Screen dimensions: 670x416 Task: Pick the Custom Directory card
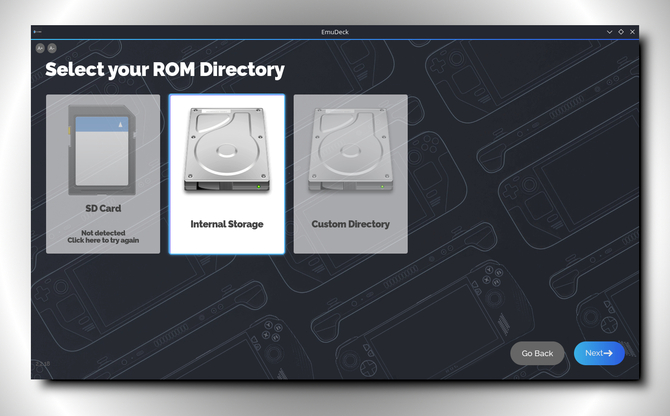(x=350, y=174)
